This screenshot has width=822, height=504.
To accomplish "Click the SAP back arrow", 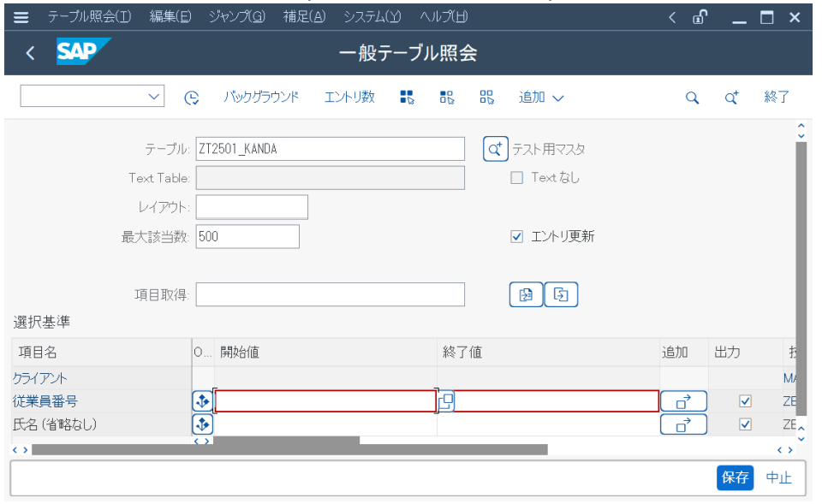I will tap(31, 53).
